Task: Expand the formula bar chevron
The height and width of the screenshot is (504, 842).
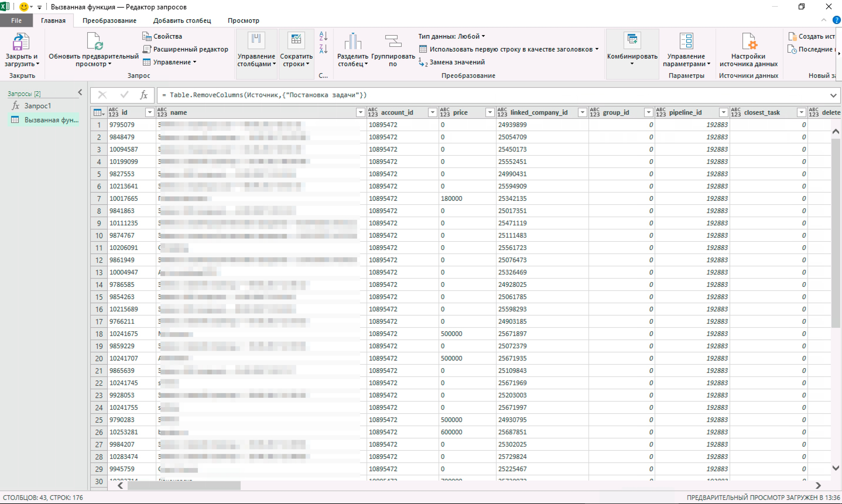Action: pos(833,95)
